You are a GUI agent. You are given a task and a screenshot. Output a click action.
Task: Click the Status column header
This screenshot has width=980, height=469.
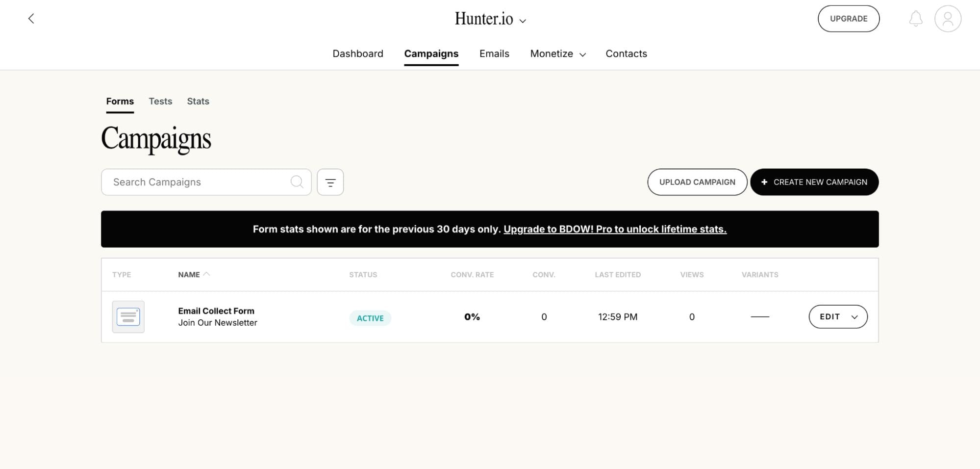[363, 275]
